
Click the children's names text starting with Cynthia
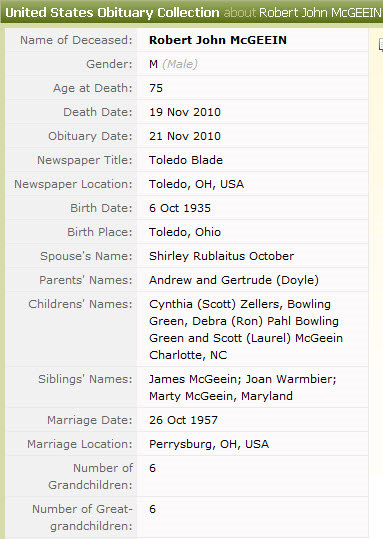tap(246, 329)
